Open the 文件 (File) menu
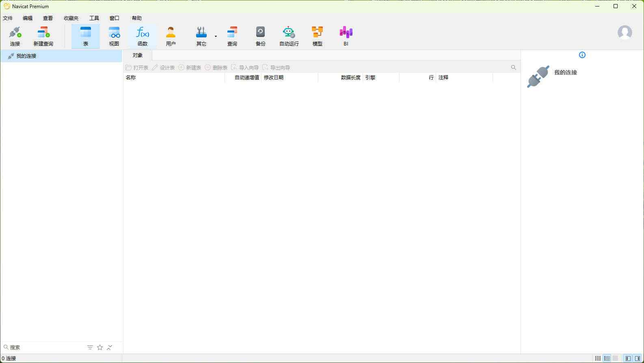Image resolution: width=644 pixels, height=363 pixels. 8,18
